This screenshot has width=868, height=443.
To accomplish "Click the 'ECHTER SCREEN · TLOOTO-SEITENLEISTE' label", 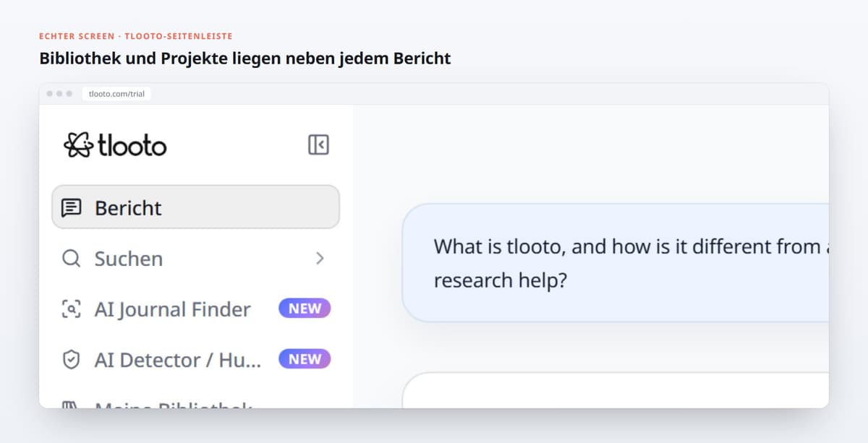I will coord(136,36).
